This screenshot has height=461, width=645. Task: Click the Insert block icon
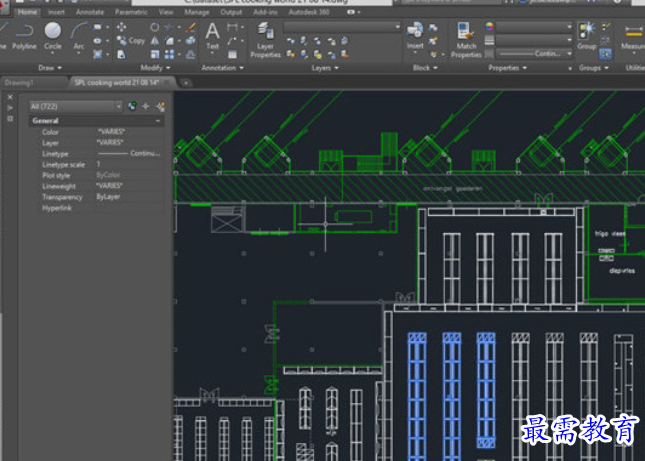(415, 36)
